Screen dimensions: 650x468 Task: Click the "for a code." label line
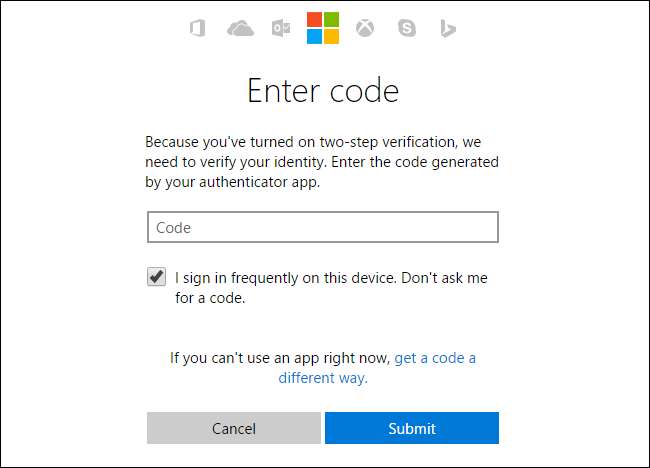pyautogui.click(x=210, y=297)
